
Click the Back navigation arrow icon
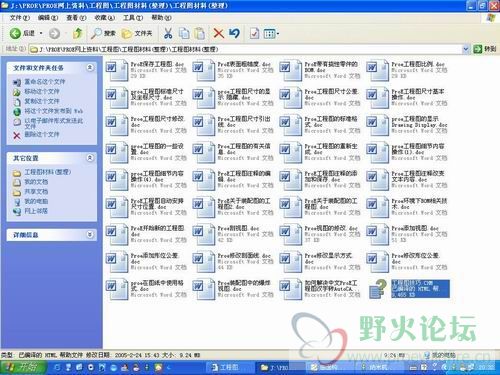[x=15, y=33]
